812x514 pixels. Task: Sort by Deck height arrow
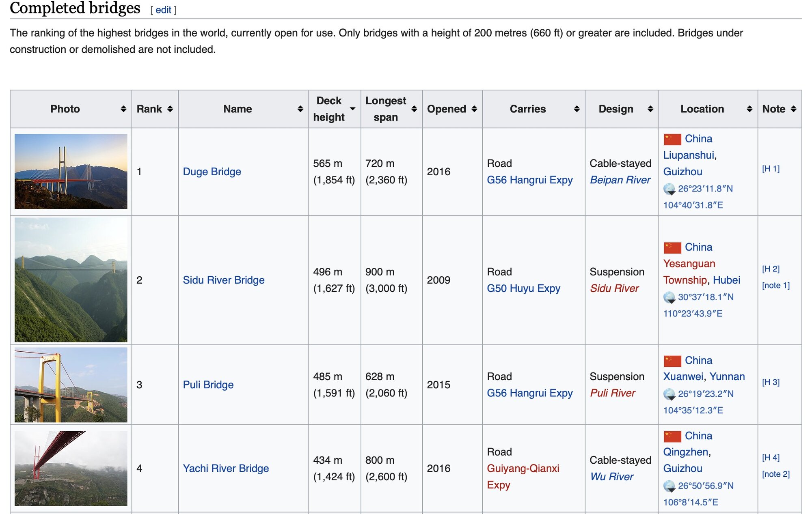352,109
